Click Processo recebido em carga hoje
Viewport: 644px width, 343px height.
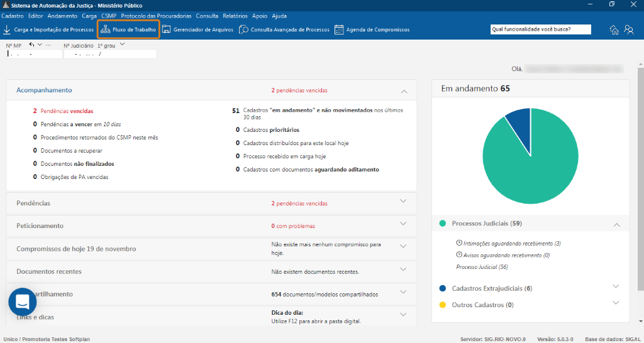coord(285,156)
